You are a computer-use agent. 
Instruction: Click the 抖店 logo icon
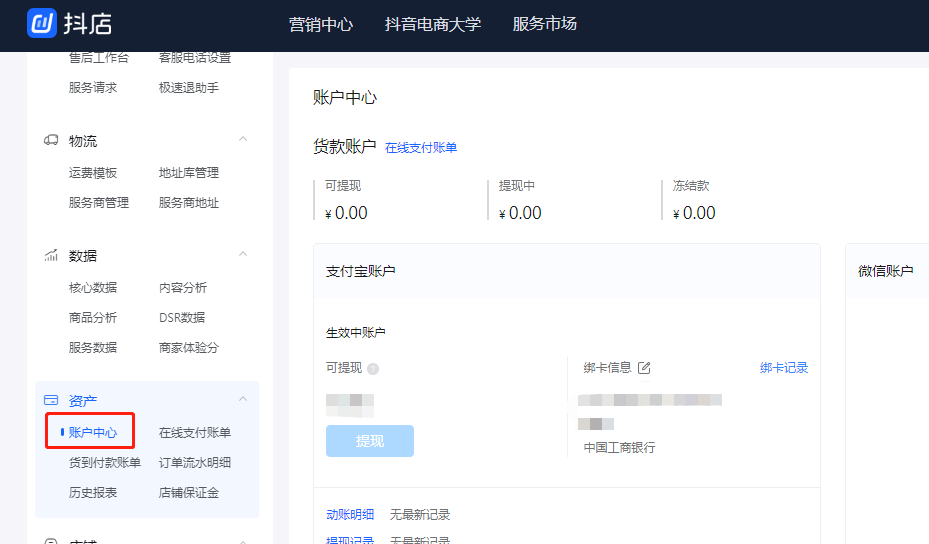42,23
